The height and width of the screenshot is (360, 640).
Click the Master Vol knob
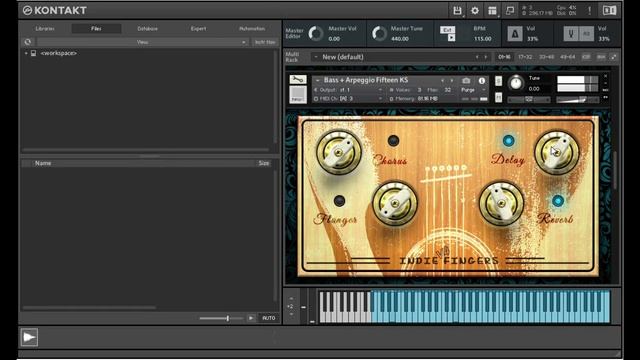[x=316, y=33]
